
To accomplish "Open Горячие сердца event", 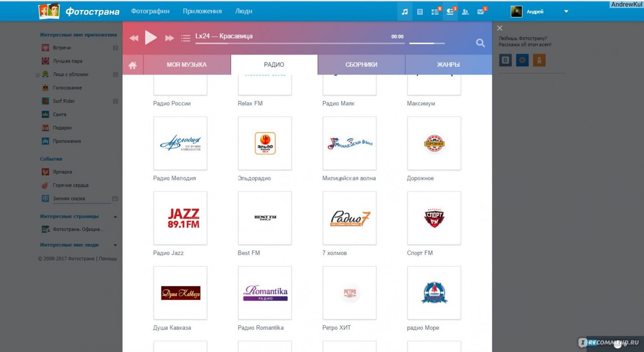I will tap(71, 185).
